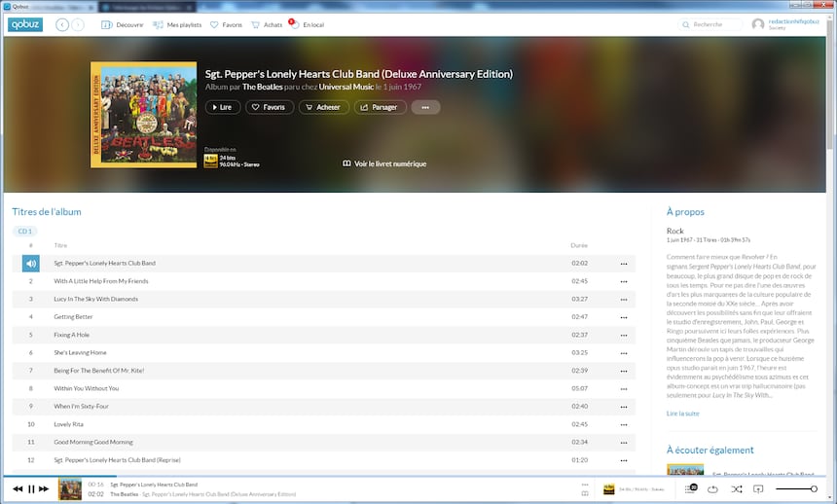Open album more options ellipsis button
This screenshot has height=504, width=837.
(x=425, y=107)
